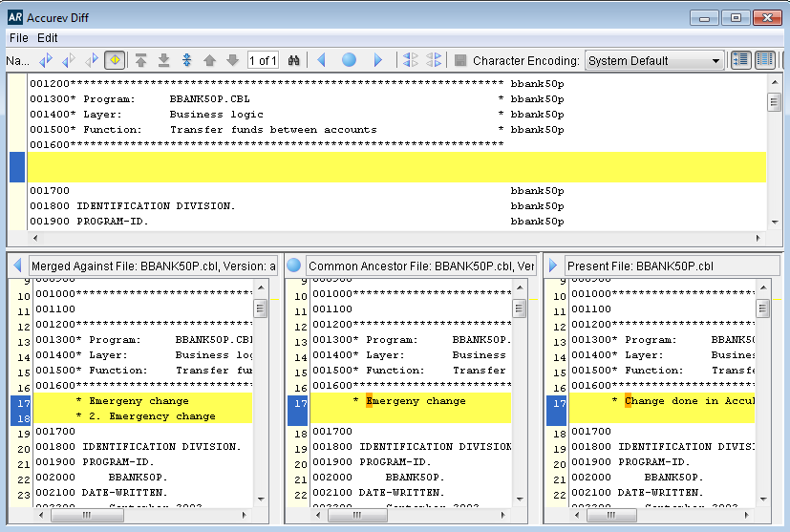
Task: Toggle the yellow diamond conflict navigation mode
Action: (115, 60)
